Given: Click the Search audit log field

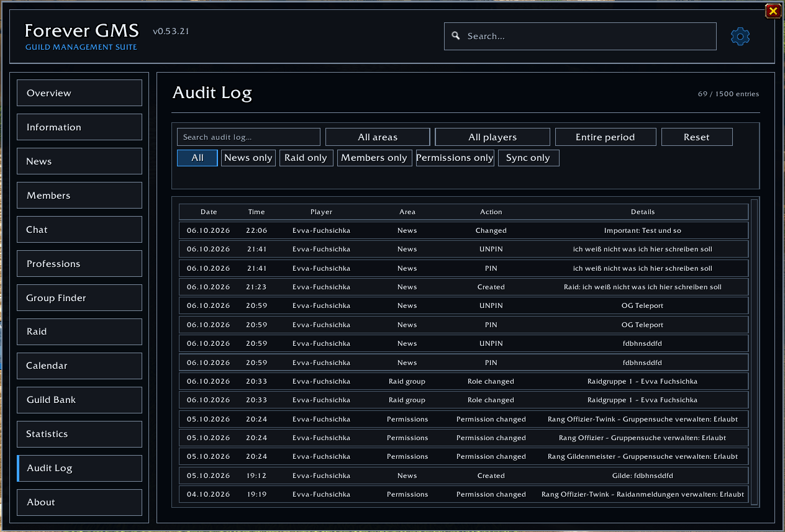Looking at the screenshot, I should 248,137.
